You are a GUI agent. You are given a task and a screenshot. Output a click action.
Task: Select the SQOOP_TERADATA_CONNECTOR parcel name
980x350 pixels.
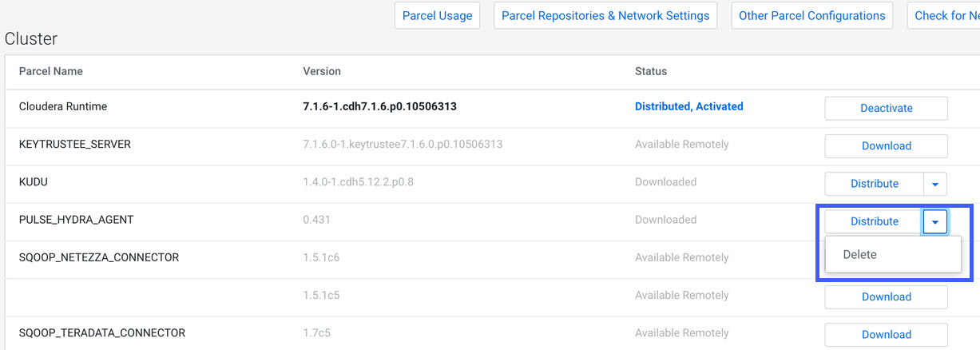tap(102, 332)
